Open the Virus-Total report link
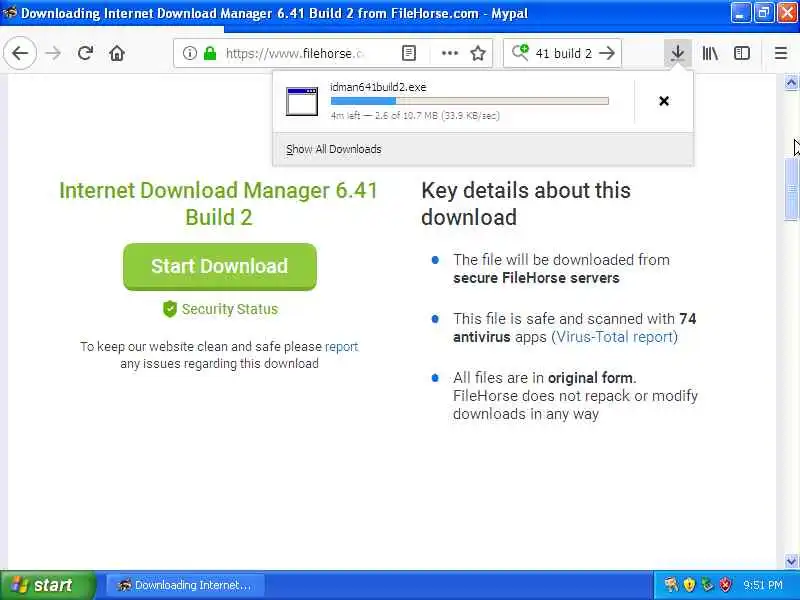Viewport: 800px width, 600px height. pyautogui.click(x=614, y=337)
